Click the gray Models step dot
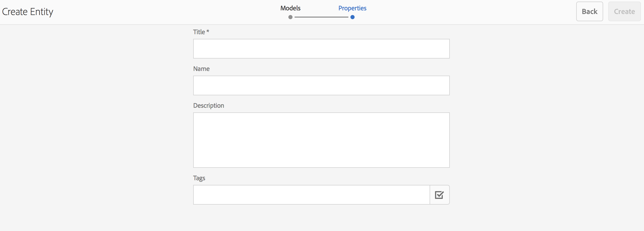 point(290,17)
